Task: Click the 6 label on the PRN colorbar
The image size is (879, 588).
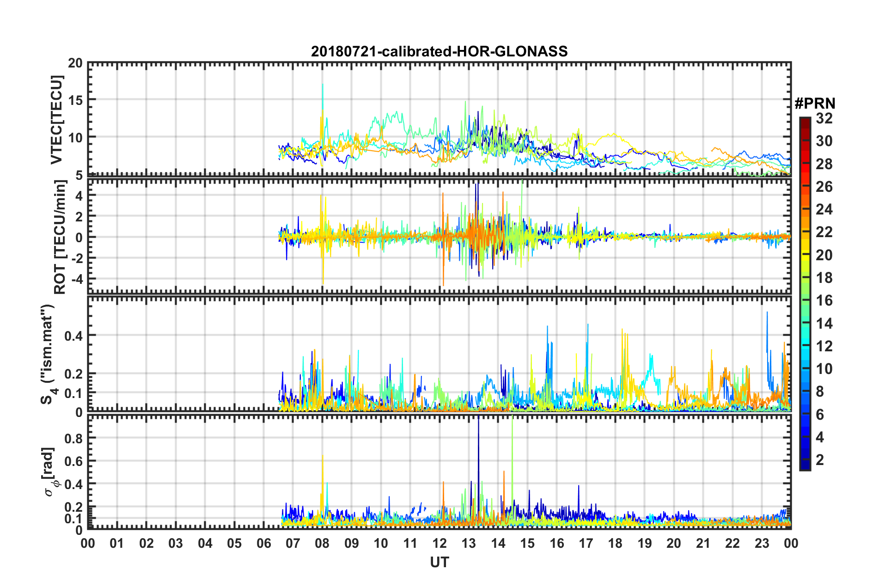Action: [x=820, y=415]
